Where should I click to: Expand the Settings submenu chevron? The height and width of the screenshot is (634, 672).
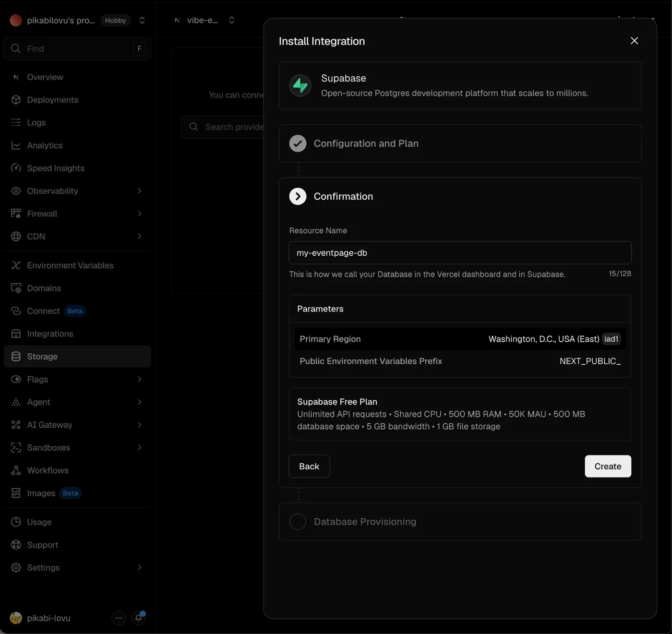click(x=140, y=568)
